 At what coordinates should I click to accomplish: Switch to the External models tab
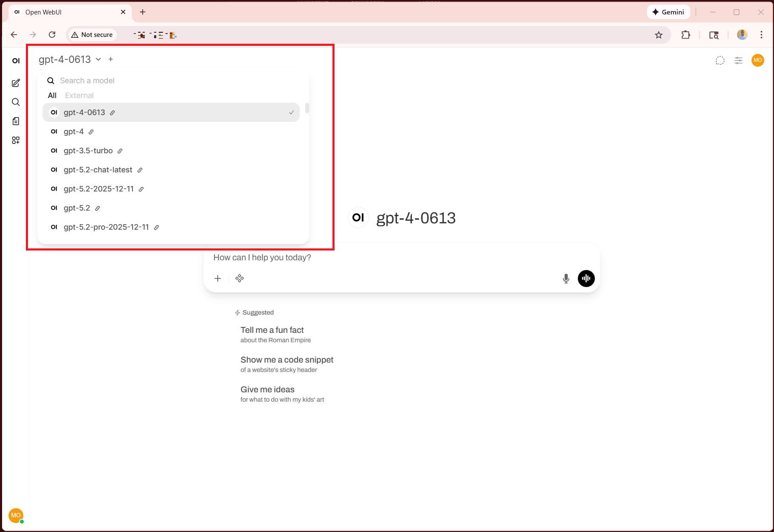click(x=79, y=96)
